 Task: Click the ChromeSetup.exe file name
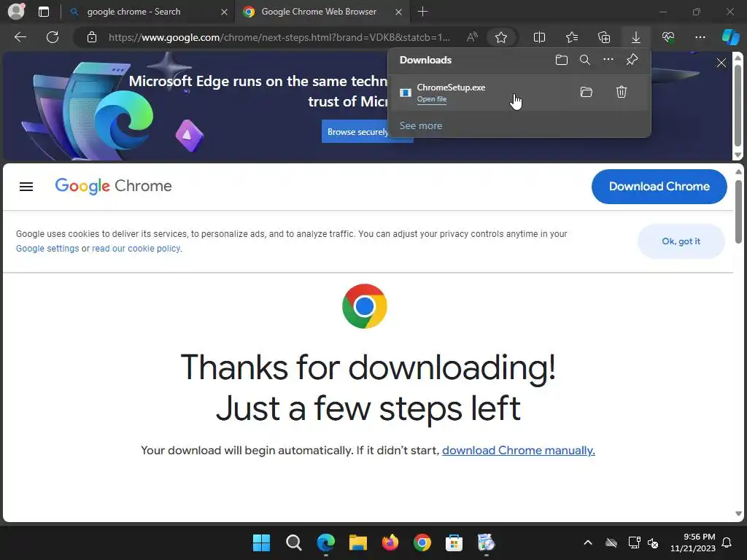pyautogui.click(x=451, y=87)
